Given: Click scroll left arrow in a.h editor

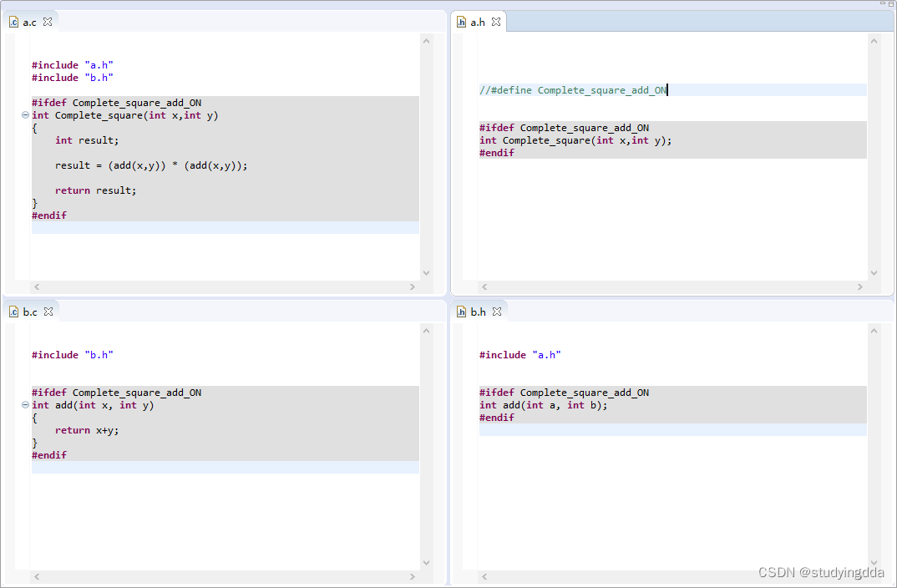Looking at the screenshot, I should tap(484, 286).
